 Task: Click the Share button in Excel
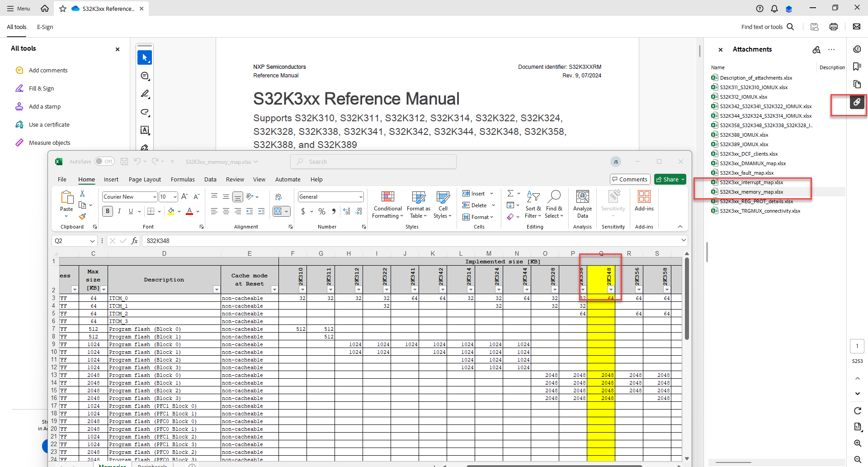(670, 179)
